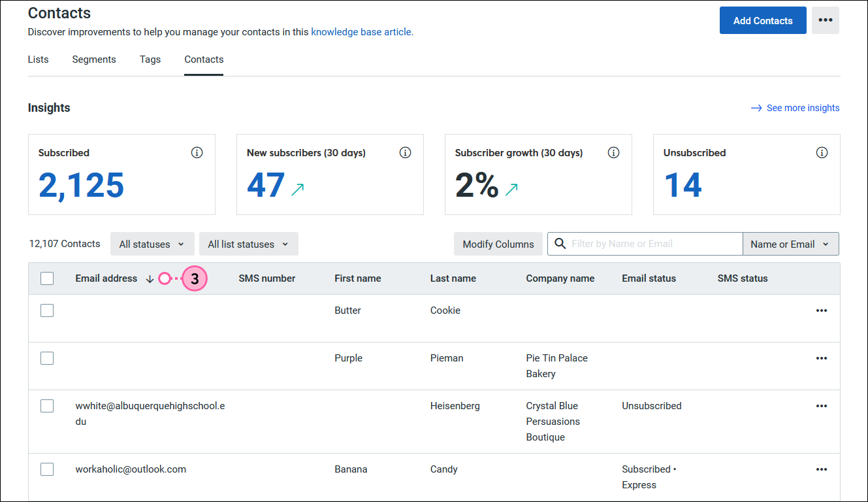Click the Email status column header

649,278
